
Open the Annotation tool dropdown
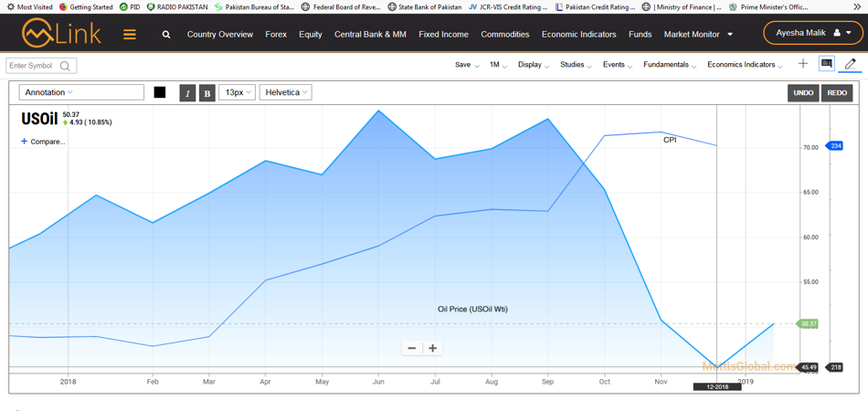(x=81, y=92)
